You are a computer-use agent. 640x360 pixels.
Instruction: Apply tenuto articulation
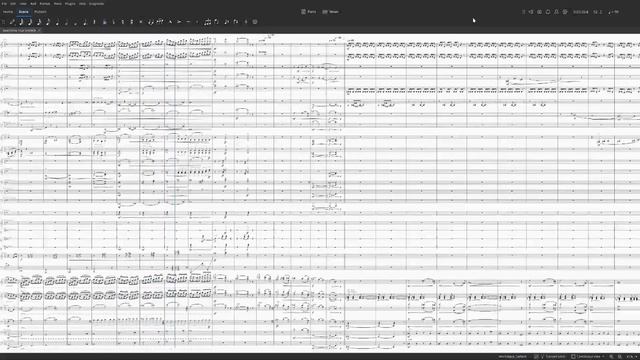[188, 22]
